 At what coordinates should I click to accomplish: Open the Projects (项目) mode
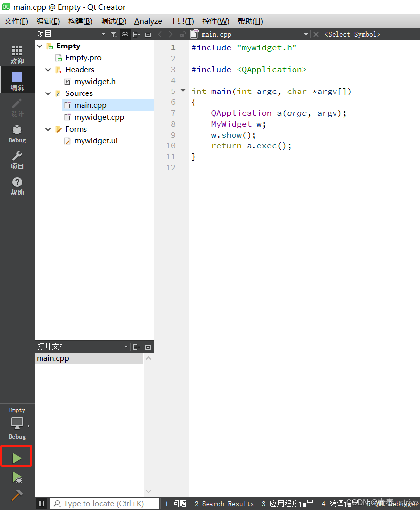(x=17, y=160)
